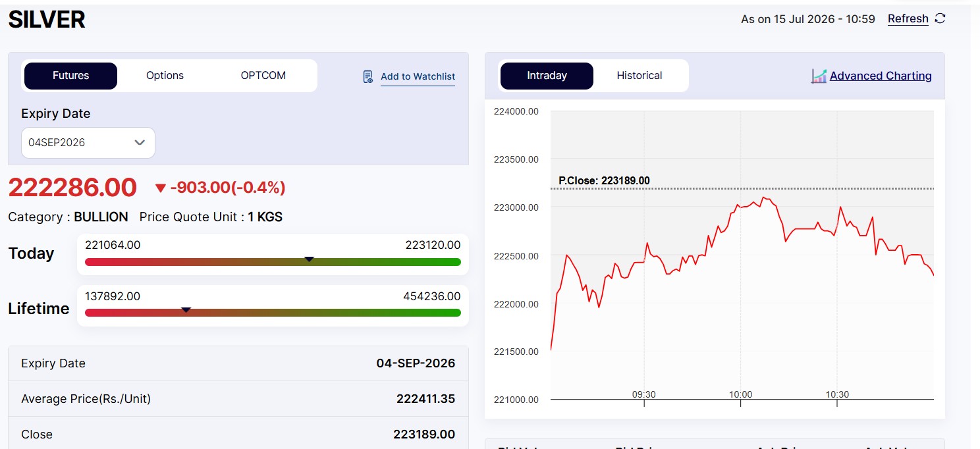Image resolution: width=980 pixels, height=449 pixels.
Task: Select the Futures segment toggle
Action: point(70,76)
